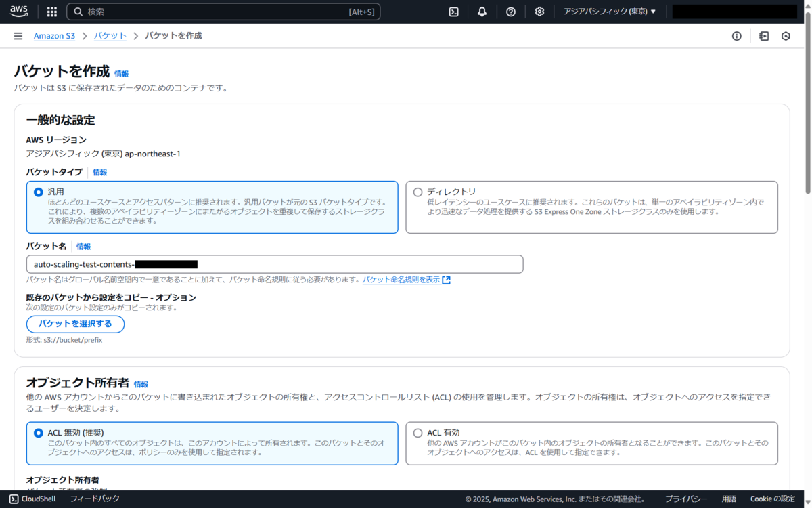Click バケットを選択する button
The width and height of the screenshot is (812, 508).
(x=75, y=324)
